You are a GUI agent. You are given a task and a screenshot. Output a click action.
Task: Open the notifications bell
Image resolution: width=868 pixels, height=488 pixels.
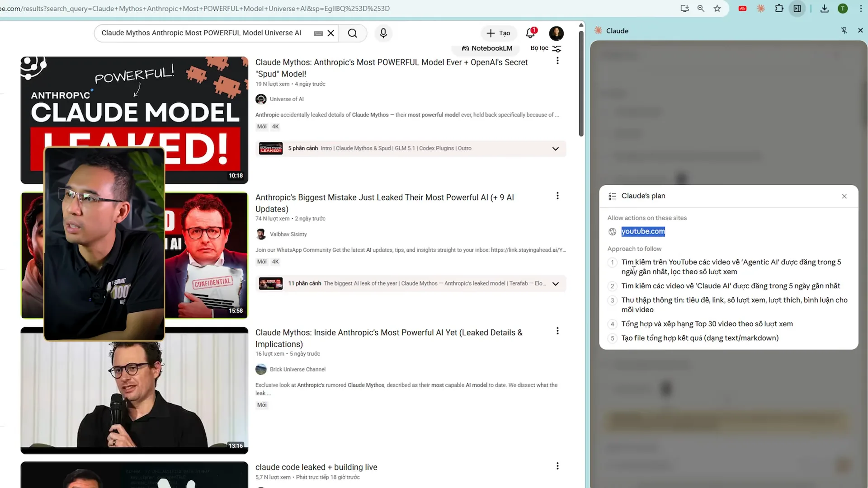[531, 33]
